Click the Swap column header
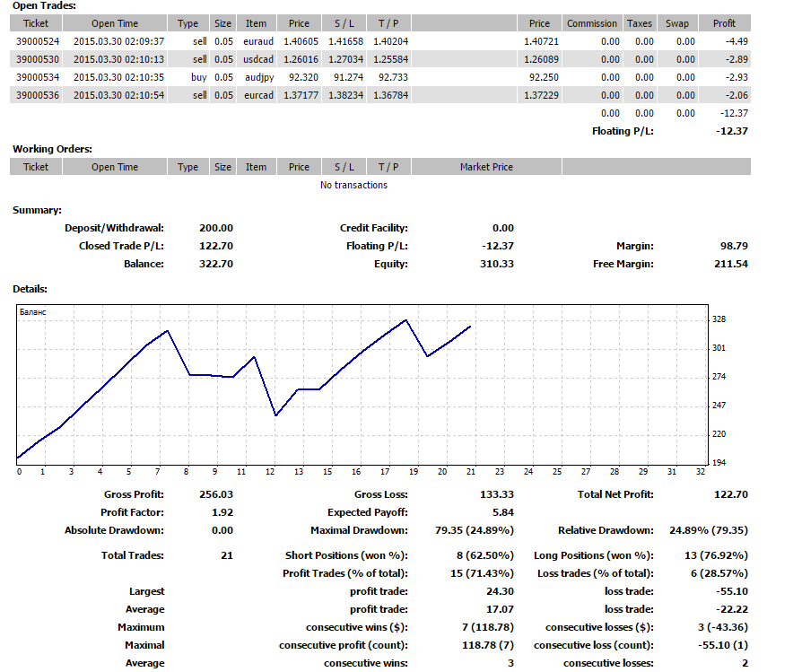802x672 pixels. coord(677,23)
